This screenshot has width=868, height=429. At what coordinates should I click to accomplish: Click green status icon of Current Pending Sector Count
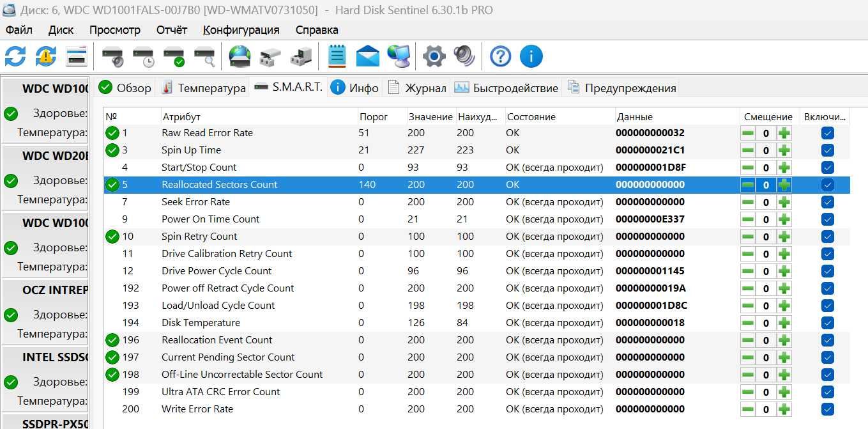tap(112, 357)
